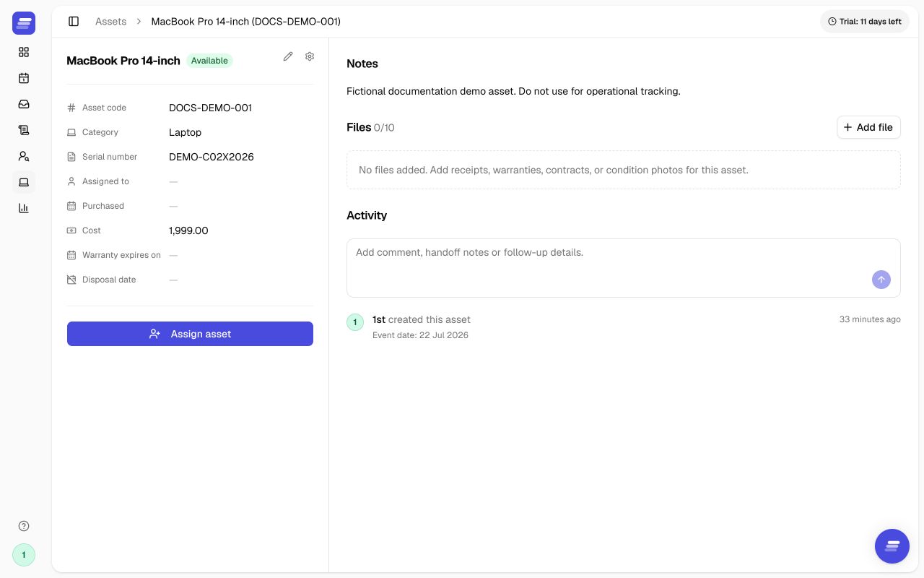This screenshot has height=578, width=924.
Task: Click the Fictional documentation demo asset note
Action: (513, 91)
